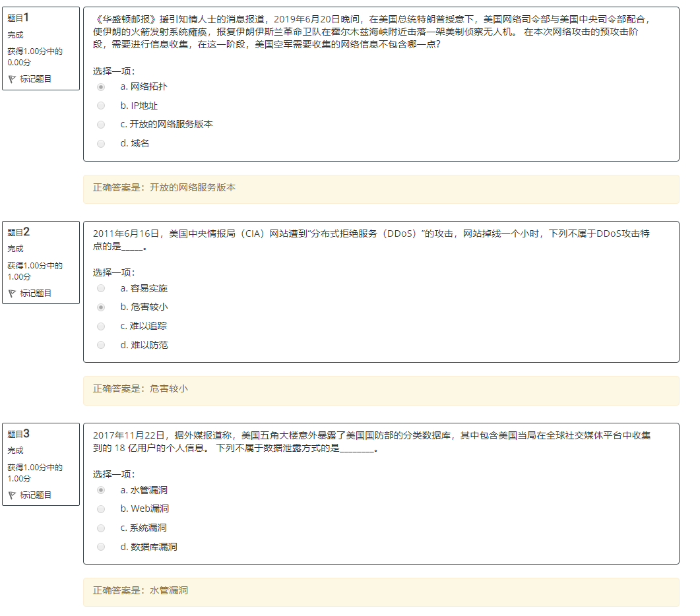Image resolution: width=700 pixels, height=616 pixels.
Task: Choose option c. 难以追踪 in question 2
Action: pos(101,326)
